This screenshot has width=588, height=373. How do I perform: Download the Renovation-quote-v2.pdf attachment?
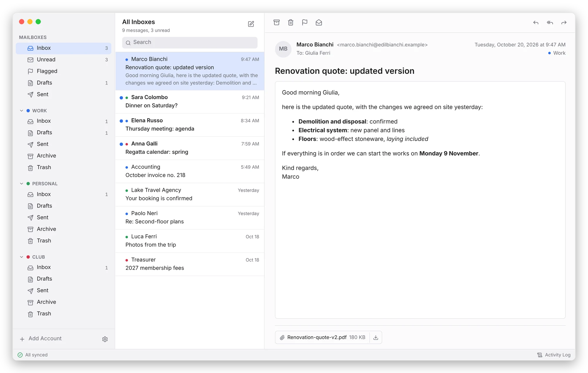pyautogui.click(x=375, y=337)
